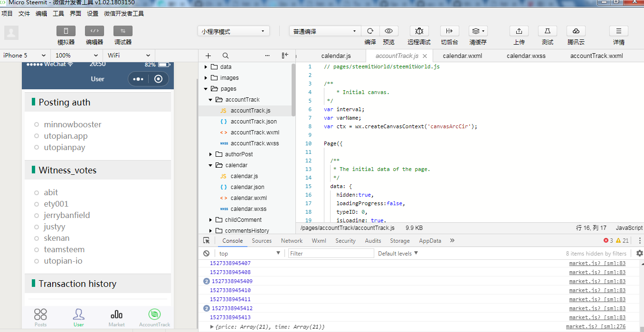The width and height of the screenshot is (644, 332).
Task: Click the simulator close target circle button
Action: coord(159,79)
